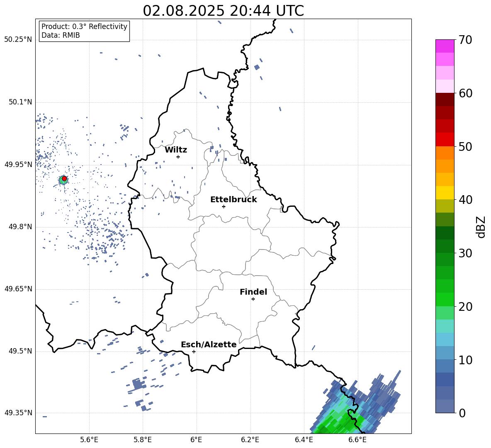Click the colorbar tick label 40
This screenshot has height=448, width=491.
tap(465, 200)
